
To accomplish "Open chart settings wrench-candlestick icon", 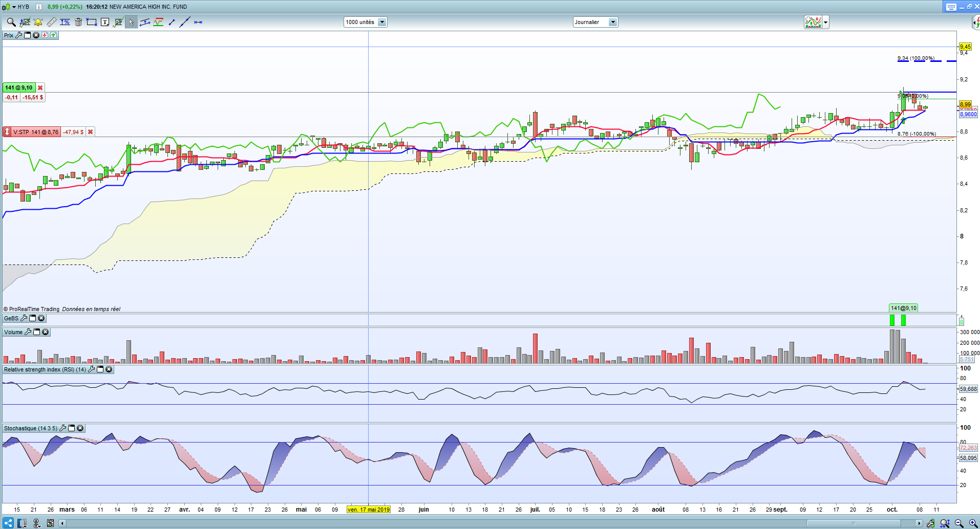I will 930,523.
